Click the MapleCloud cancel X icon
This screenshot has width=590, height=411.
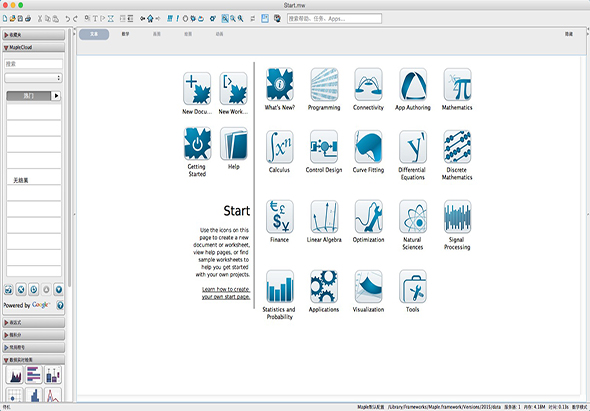pos(21,289)
